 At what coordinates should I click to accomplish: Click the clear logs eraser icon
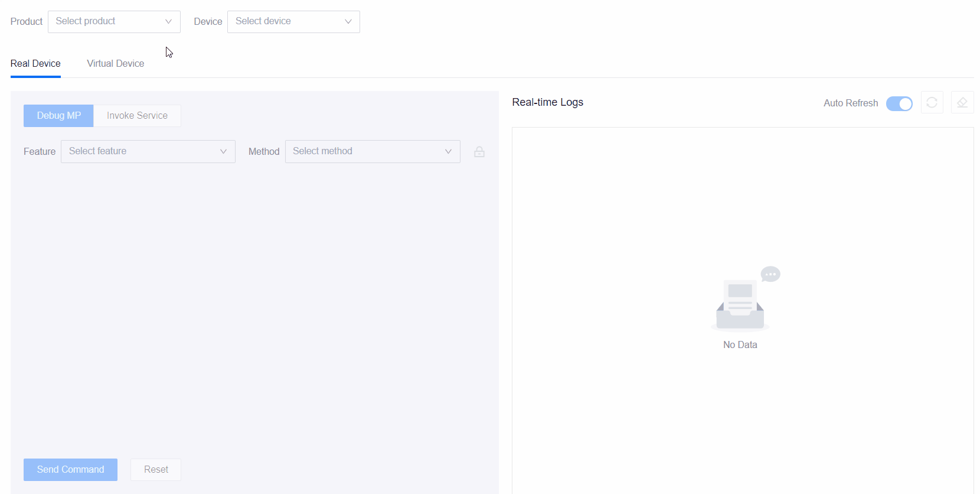962,103
